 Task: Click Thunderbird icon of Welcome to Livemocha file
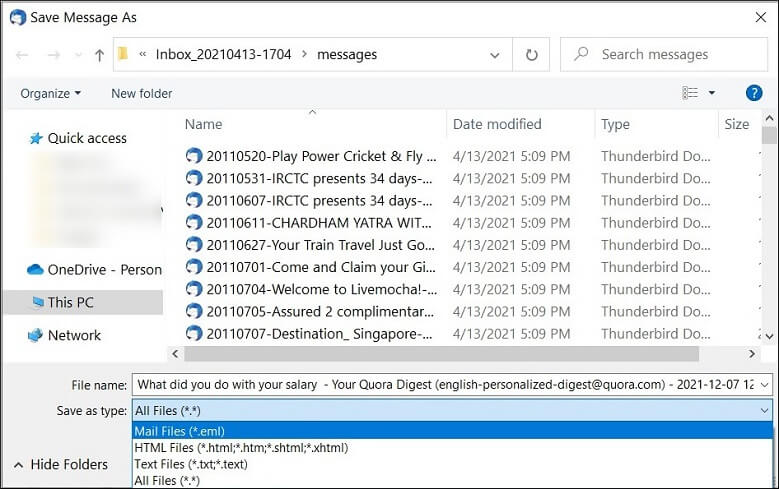194,289
